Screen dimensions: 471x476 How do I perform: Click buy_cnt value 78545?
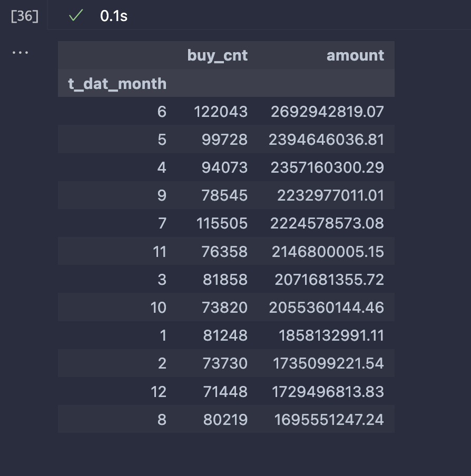tap(225, 195)
